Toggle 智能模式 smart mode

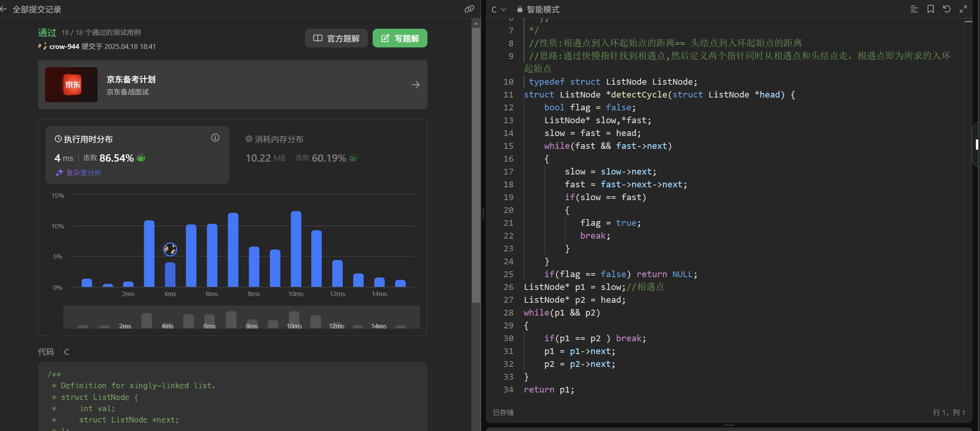click(542, 9)
